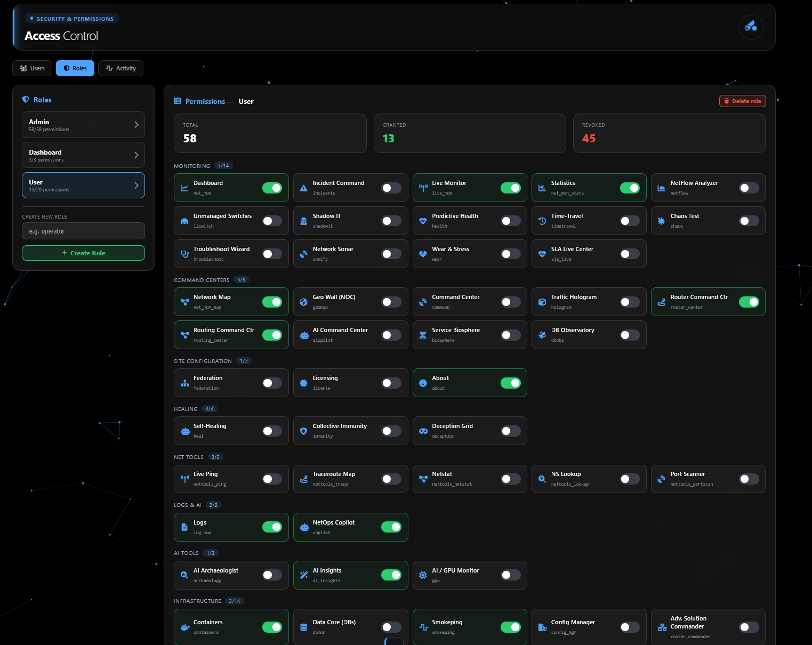Click the Live Monitor antenna icon
This screenshot has width=812, height=645.
pos(423,188)
